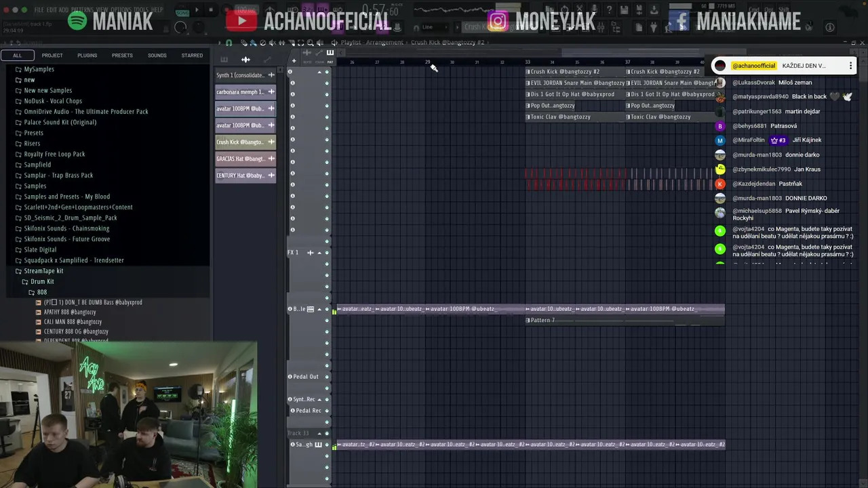Select the Paint brush tool

(x=254, y=42)
